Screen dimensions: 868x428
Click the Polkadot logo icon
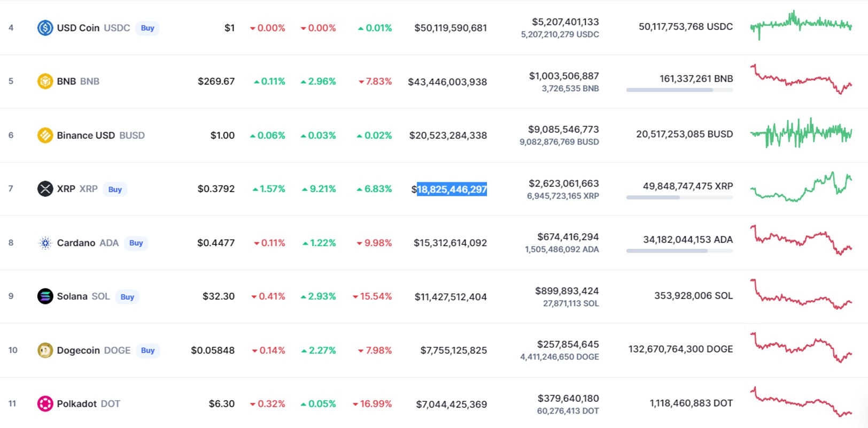45,404
